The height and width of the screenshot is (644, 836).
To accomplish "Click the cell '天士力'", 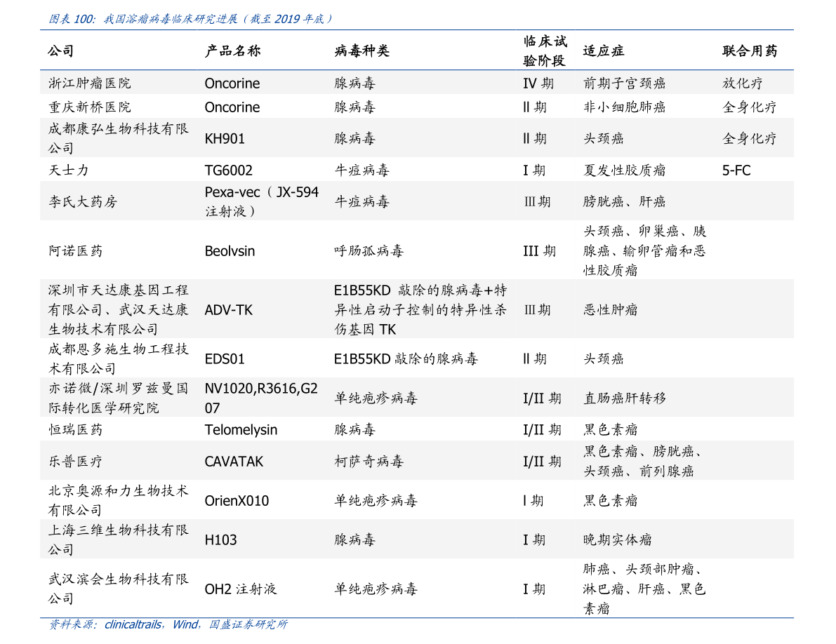I will click(x=68, y=170).
